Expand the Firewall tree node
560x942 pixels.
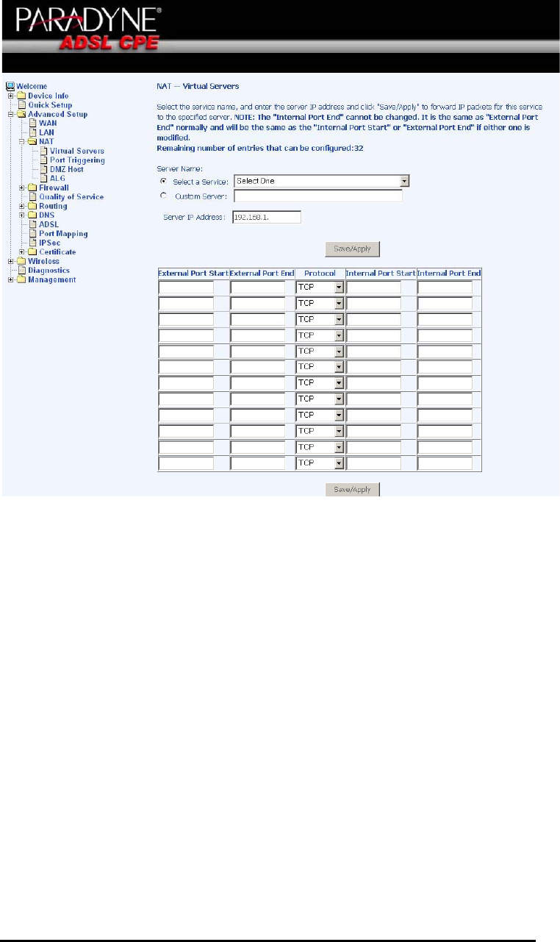click(22, 188)
